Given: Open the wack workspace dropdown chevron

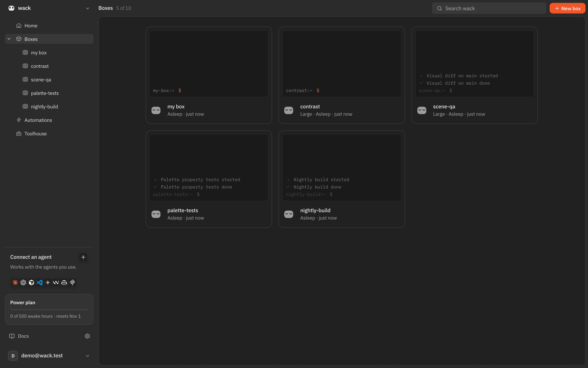Looking at the screenshot, I should (87, 8).
